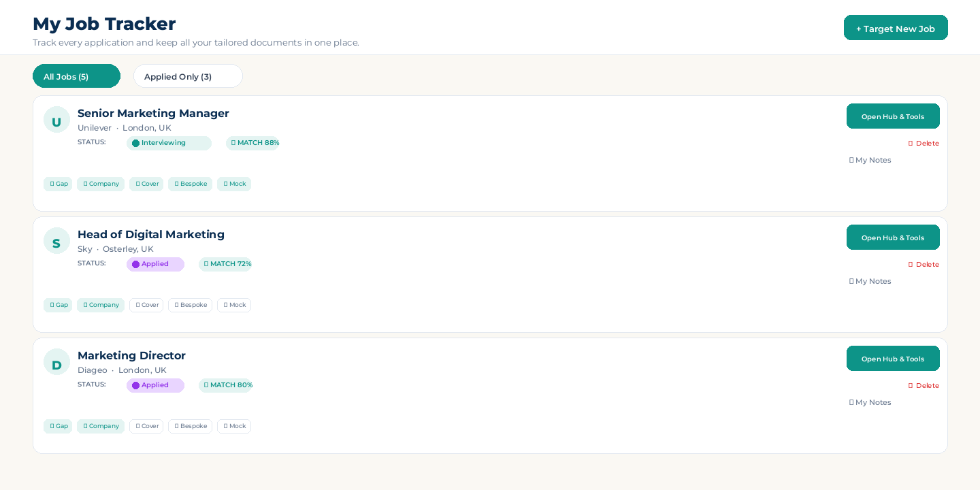Switch to the All Jobs (5) filter
This screenshot has height=490, width=980.
click(x=76, y=76)
